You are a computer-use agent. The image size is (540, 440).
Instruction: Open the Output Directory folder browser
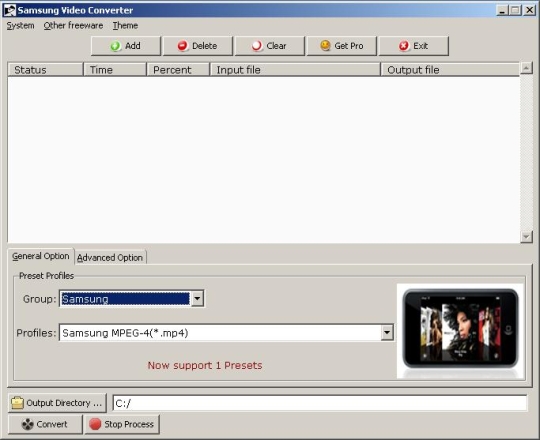[x=57, y=403]
